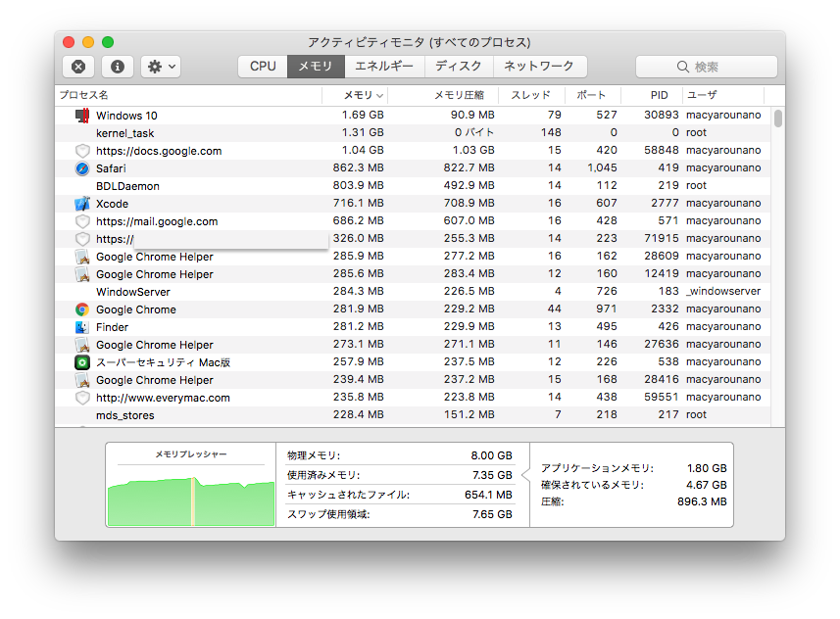The width and height of the screenshot is (840, 619).
Task: Click the スーパーセキュリティ Mac版 icon
Action: (82, 362)
